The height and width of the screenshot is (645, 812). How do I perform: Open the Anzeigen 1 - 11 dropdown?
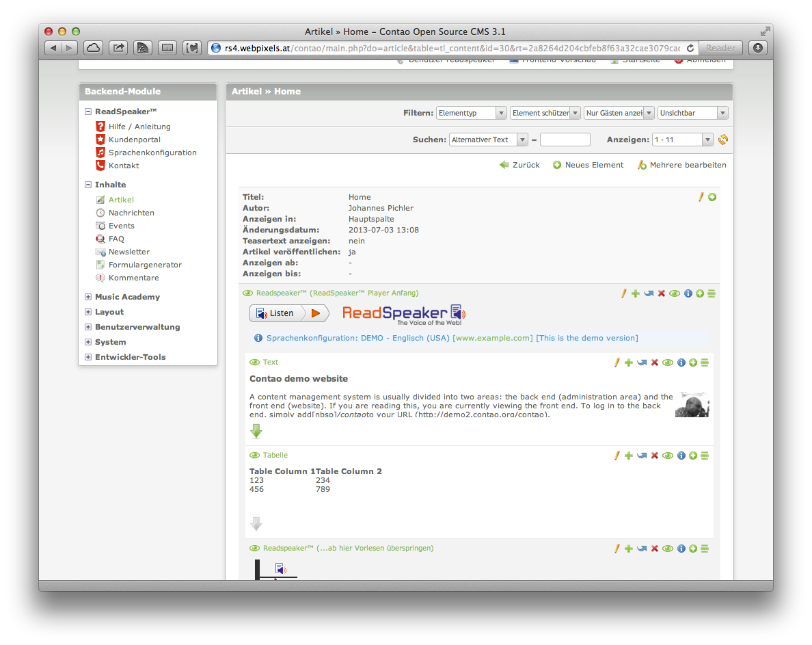(x=683, y=140)
